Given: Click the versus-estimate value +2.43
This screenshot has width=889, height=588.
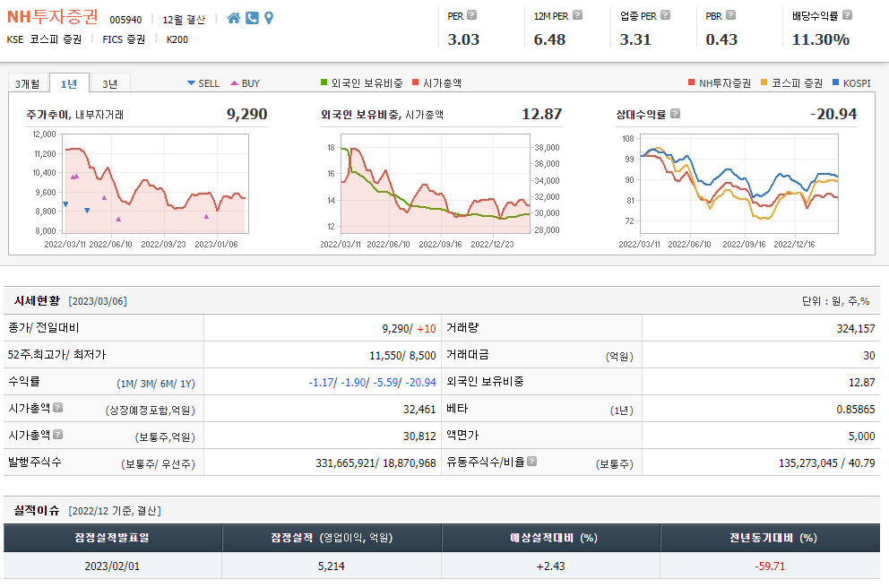Looking at the screenshot, I should [550, 566].
